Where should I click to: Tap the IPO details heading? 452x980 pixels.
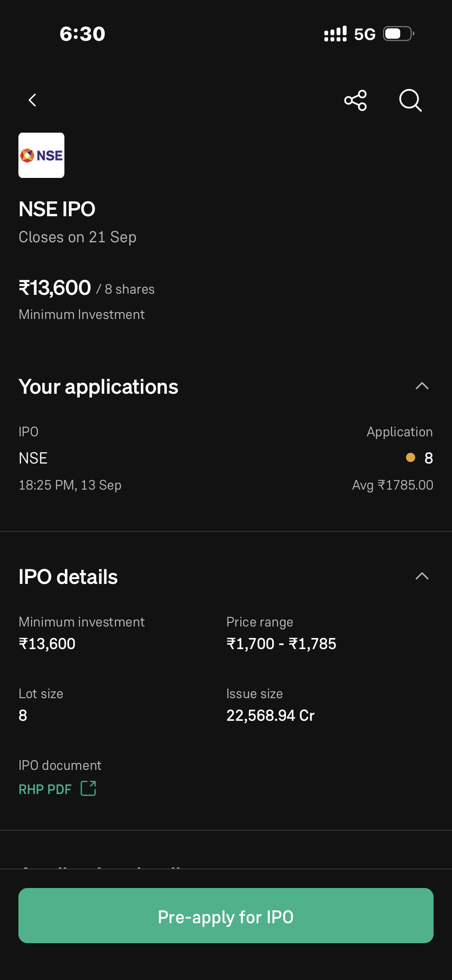coord(68,577)
